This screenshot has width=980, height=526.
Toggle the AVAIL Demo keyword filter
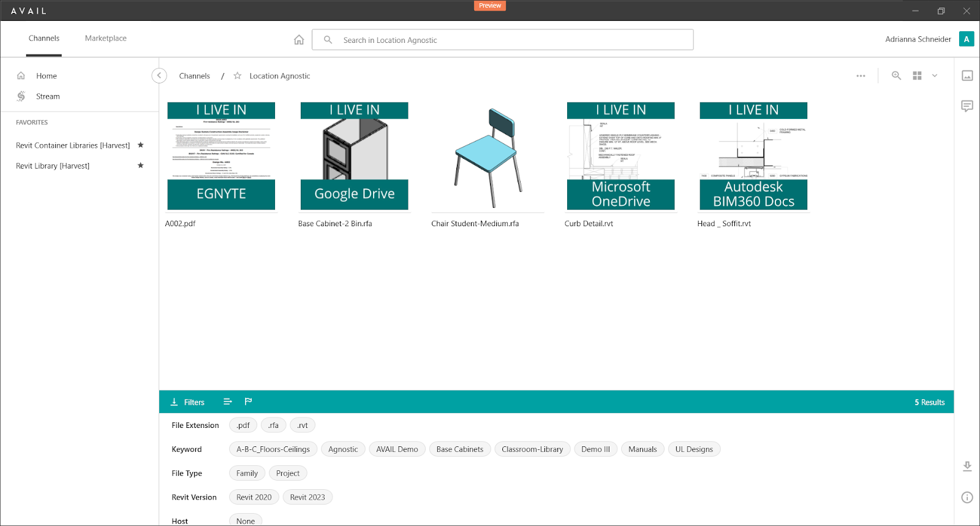pos(397,449)
